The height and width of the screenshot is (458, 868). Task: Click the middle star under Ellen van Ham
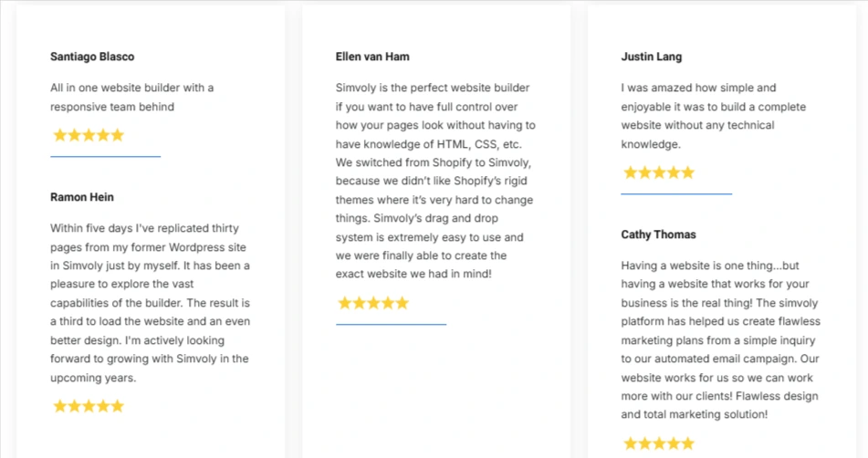click(373, 303)
